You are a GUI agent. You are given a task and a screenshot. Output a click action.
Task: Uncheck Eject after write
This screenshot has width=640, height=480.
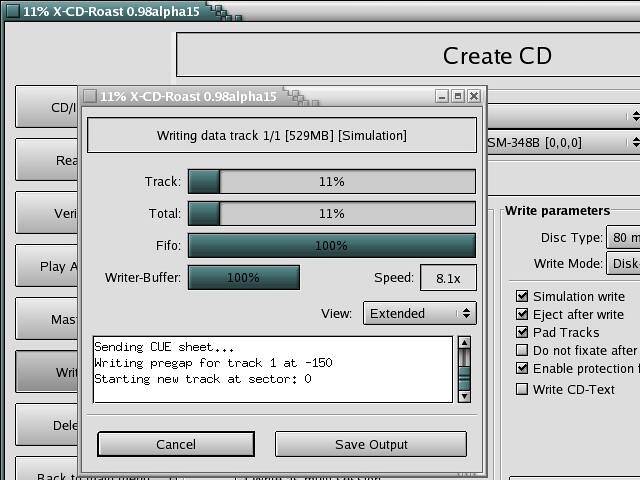coord(522,314)
